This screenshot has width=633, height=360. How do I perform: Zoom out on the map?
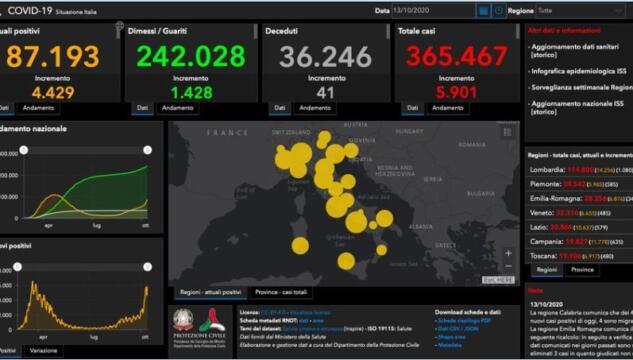point(508,266)
